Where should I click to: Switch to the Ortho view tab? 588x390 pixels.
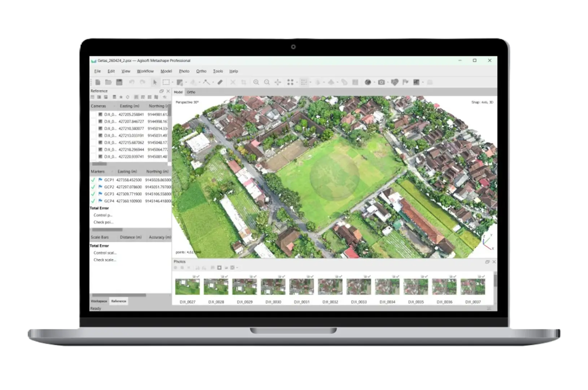pyautogui.click(x=191, y=92)
